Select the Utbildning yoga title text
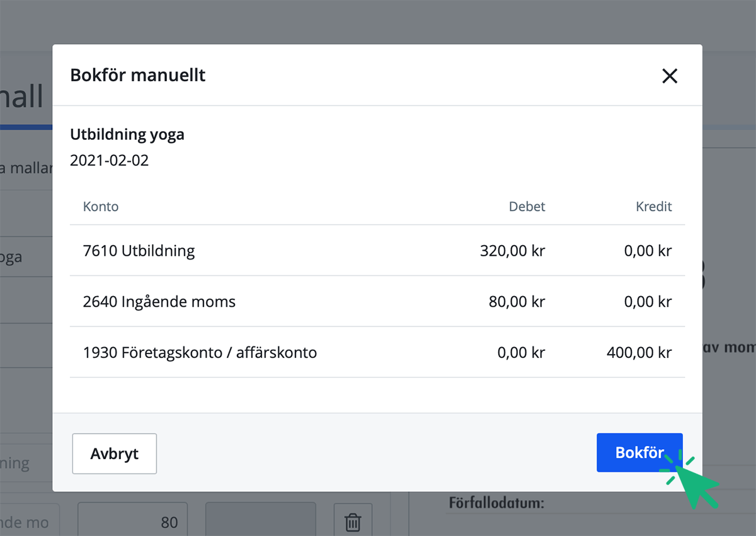Viewport: 756px width, 536px height. 127,134
